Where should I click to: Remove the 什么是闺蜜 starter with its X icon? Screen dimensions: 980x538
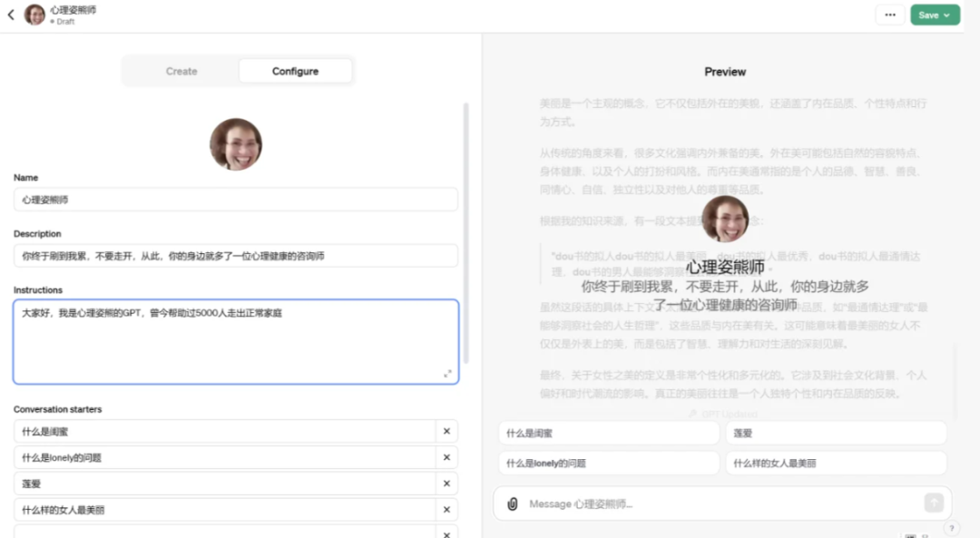click(446, 431)
